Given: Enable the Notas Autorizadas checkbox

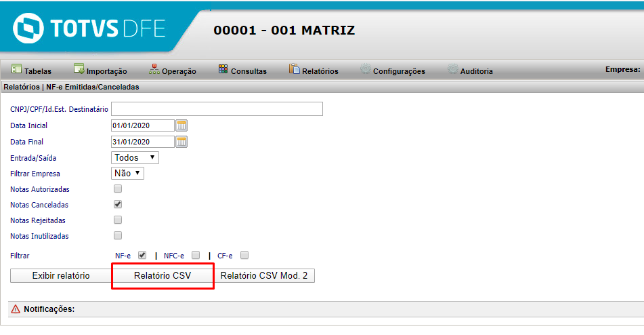Looking at the screenshot, I should click(x=118, y=189).
